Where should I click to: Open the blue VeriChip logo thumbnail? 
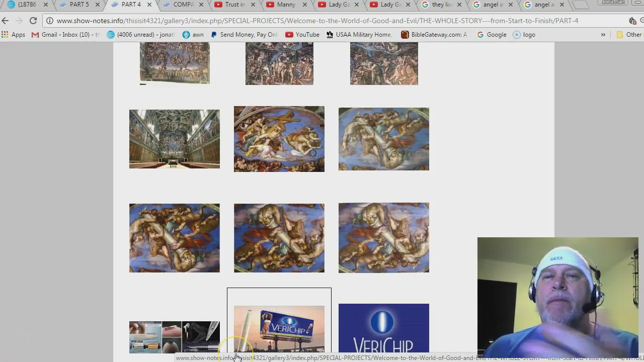pos(384,329)
